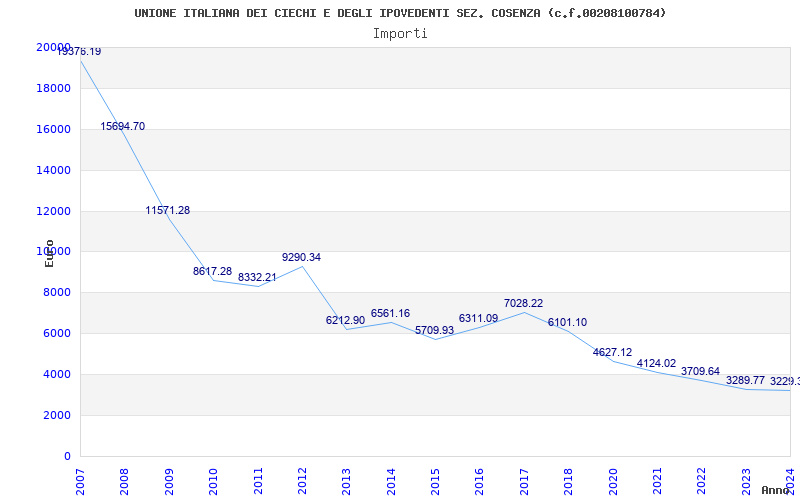This screenshot has height=500, width=800.
Task: Click the 3289.77 data label
Action: pos(745,381)
